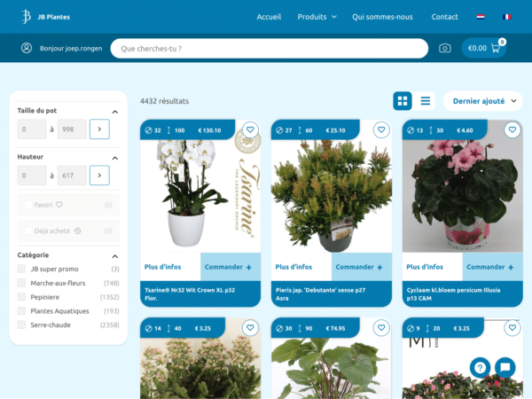Open the help question mark button

(x=480, y=367)
